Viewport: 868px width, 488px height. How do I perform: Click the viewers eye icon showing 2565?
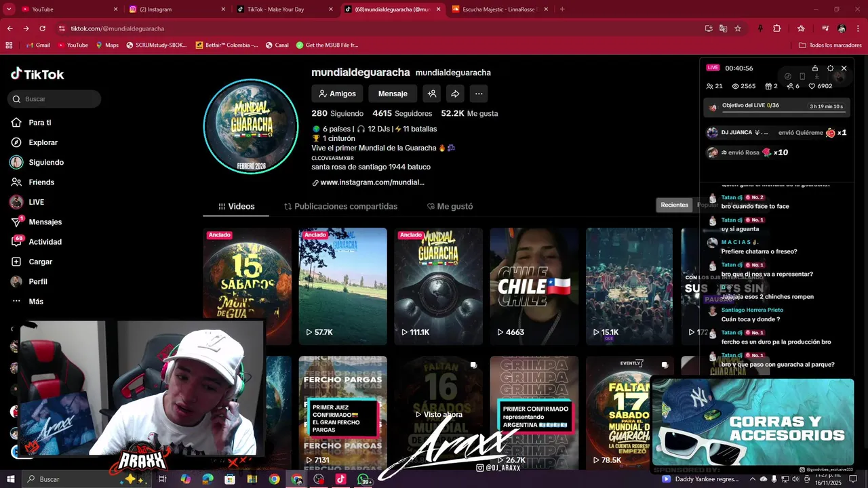pos(735,86)
